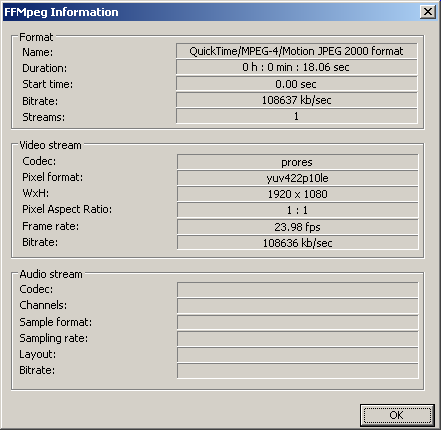Viewport: 441px width, 430px height.
Task: Click the empty audio Codec field
Action: (x=297, y=290)
